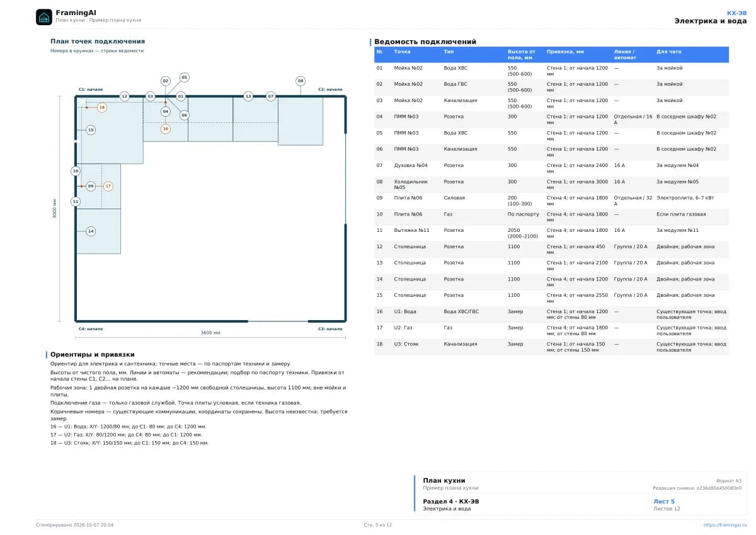
Task: Select plan marker 15 on the left wall
Action: pos(91,130)
